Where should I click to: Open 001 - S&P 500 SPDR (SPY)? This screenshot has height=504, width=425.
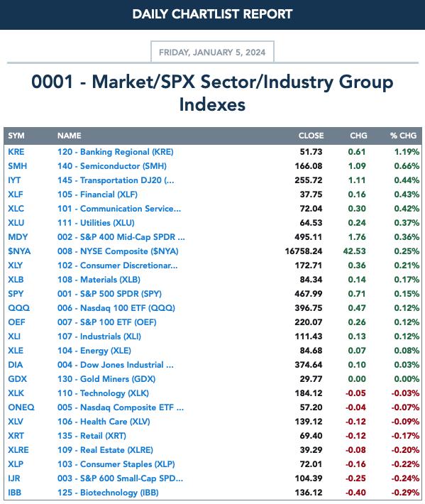click(x=109, y=294)
